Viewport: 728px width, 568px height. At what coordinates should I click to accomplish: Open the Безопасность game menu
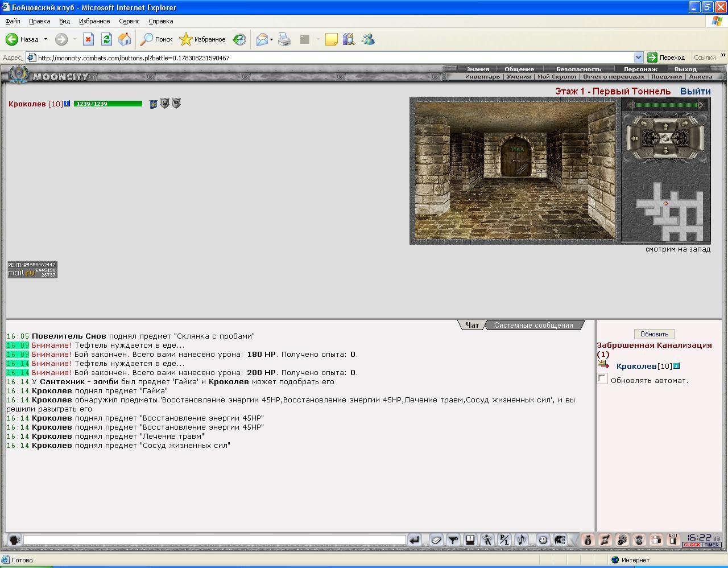[x=578, y=69]
